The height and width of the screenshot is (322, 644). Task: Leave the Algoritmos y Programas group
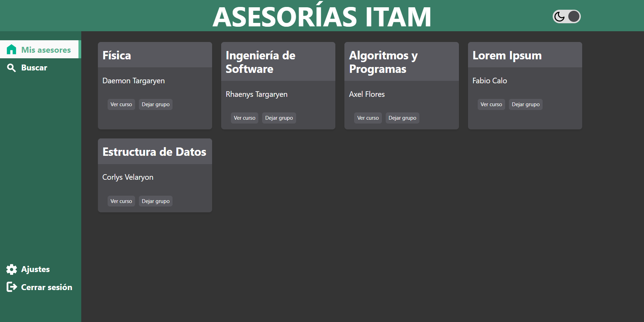click(402, 118)
